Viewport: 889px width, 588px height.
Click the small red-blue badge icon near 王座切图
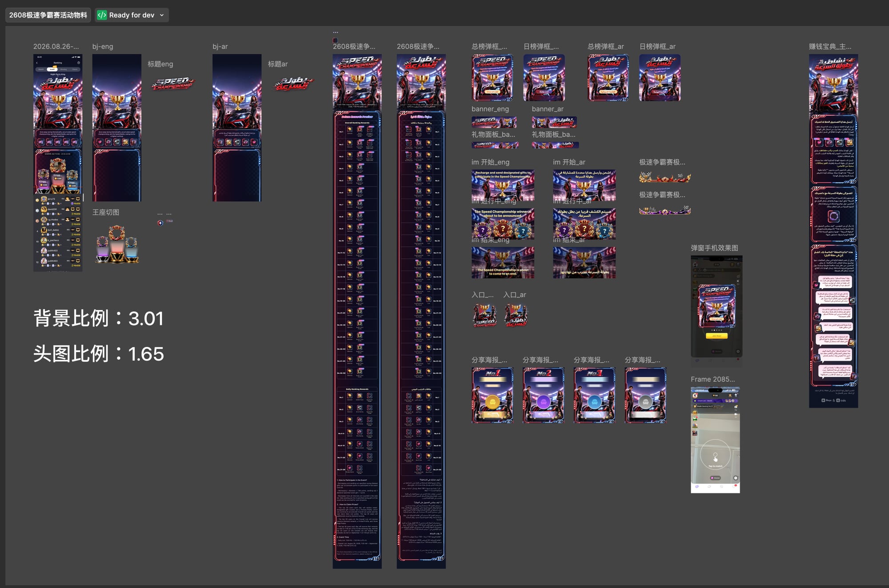click(160, 223)
